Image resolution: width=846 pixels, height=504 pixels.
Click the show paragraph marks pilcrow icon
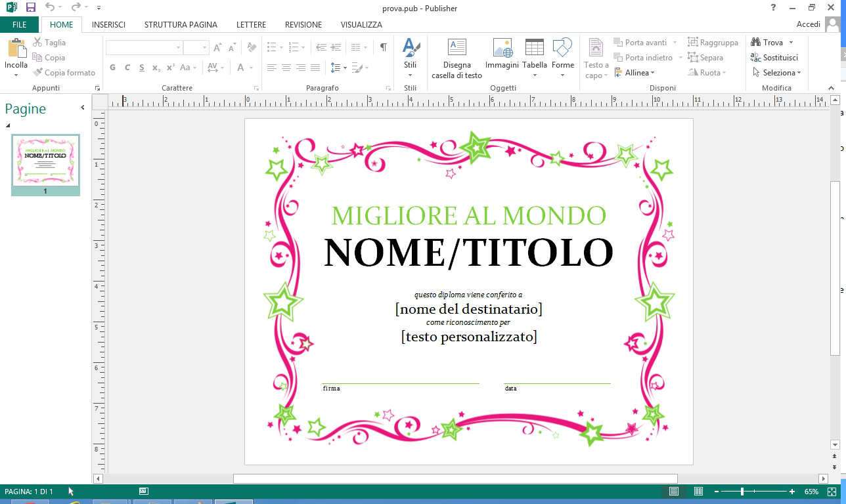pos(383,47)
